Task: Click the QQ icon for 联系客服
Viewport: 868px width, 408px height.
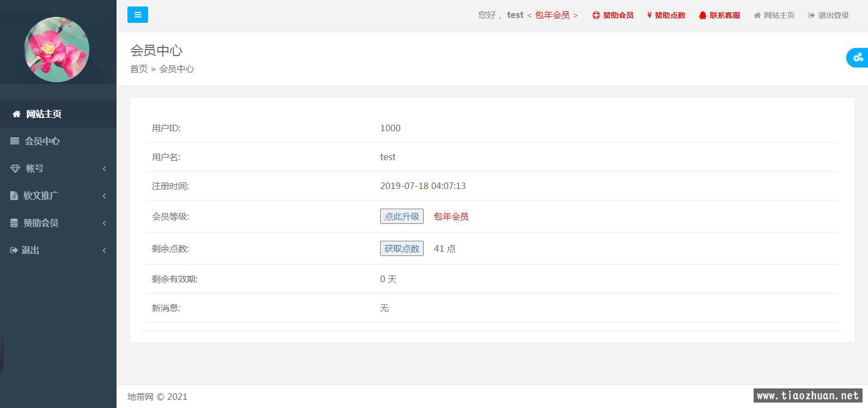Action: pyautogui.click(x=702, y=15)
